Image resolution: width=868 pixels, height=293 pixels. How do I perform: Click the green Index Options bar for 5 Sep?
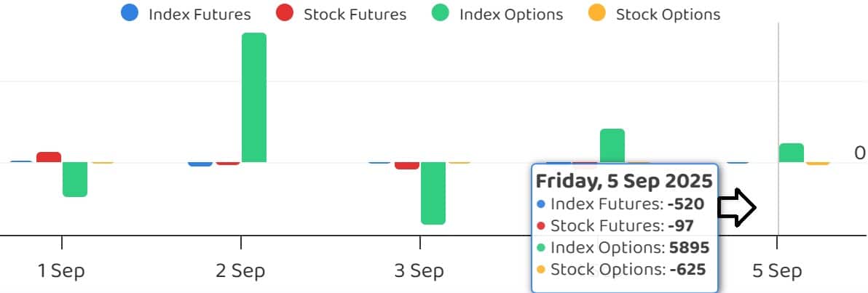pos(792,153)
